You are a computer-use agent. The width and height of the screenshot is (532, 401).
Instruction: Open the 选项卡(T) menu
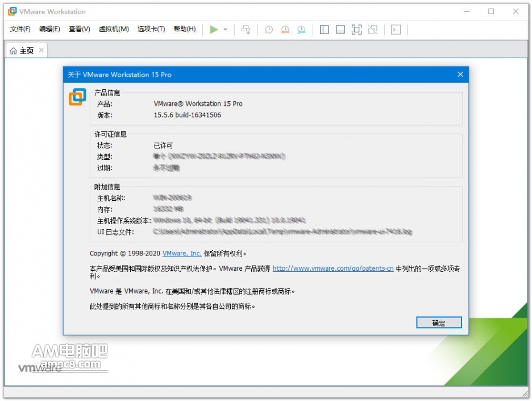151,29
